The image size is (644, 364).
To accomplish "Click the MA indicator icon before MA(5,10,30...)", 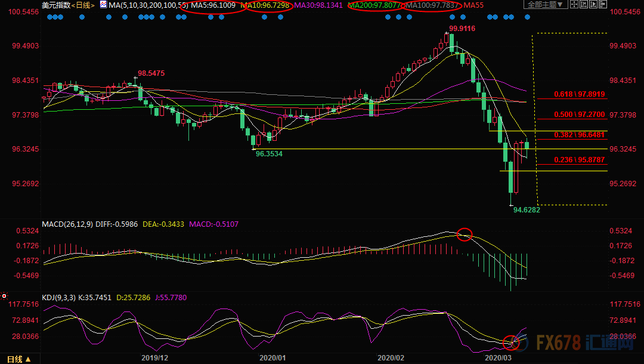I will coord(104,5).
